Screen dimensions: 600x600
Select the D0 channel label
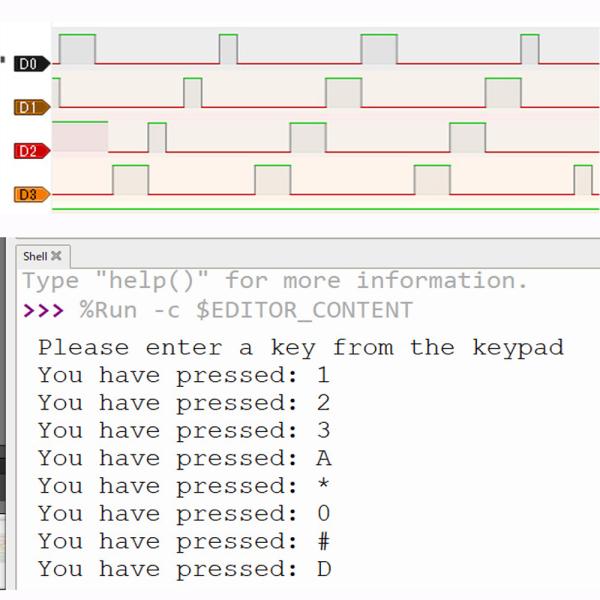pyautogui.click(x=28, y=64)
